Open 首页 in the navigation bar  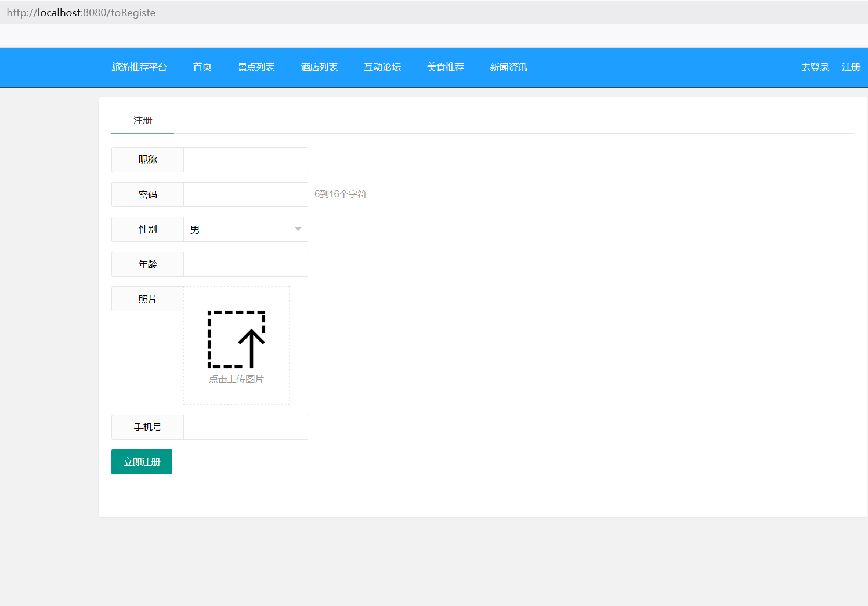pos(202,67)
